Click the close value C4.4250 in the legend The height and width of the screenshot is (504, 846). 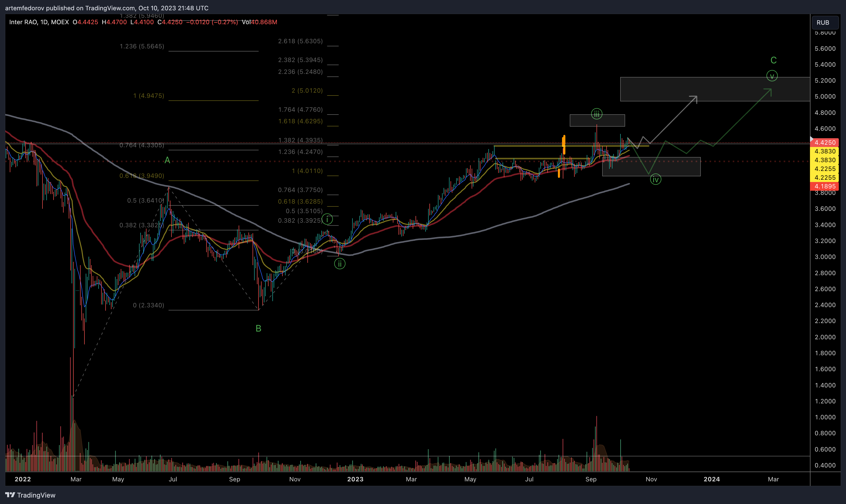170,22
